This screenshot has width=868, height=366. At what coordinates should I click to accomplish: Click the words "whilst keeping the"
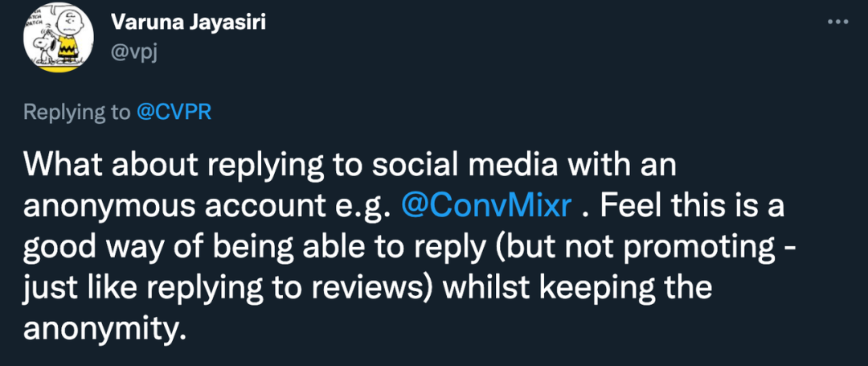[x=572, y=288]
